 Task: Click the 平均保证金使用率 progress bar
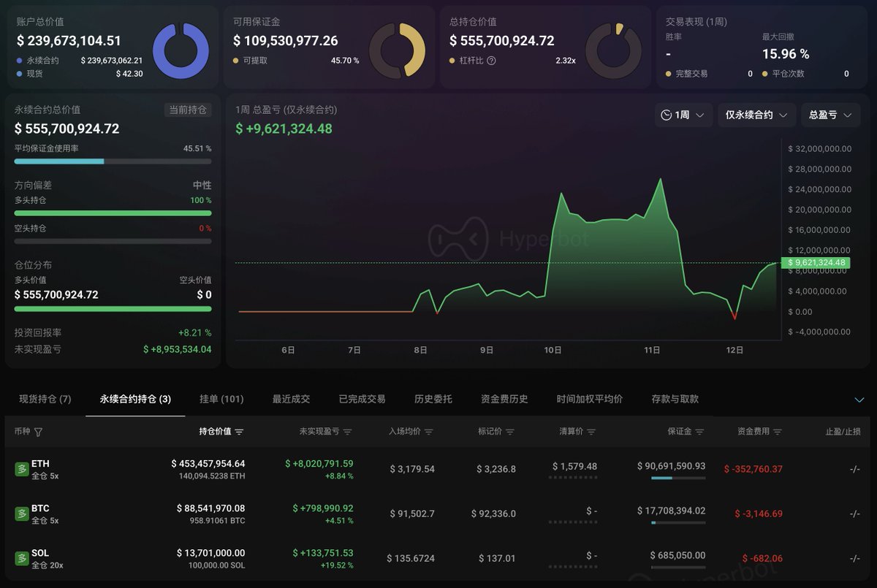point(113,161)
